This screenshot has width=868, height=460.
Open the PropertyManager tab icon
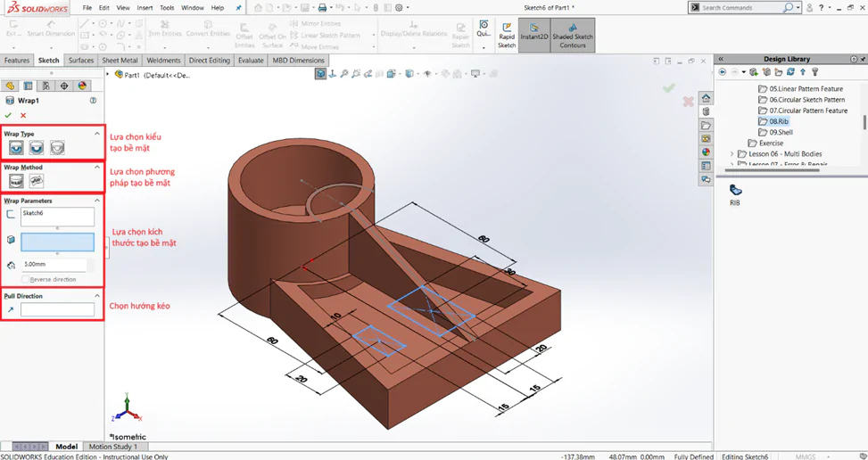(x=28, y=86)
